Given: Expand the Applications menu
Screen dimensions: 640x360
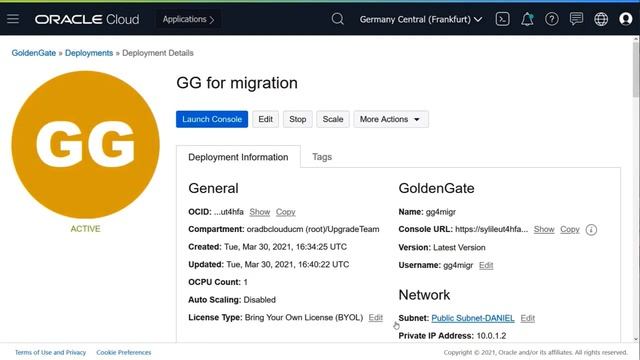Looking at the screenshot, I should click(x=188, y=19).
